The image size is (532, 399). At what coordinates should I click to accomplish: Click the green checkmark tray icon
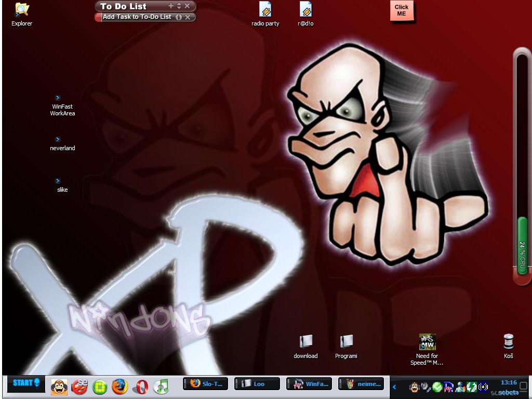coord(437,387)
